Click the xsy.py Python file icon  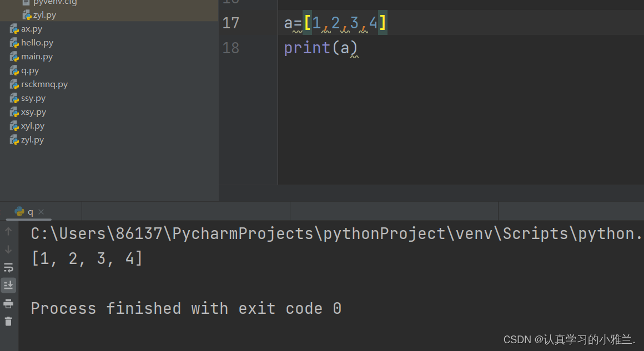tap(14, 112)
